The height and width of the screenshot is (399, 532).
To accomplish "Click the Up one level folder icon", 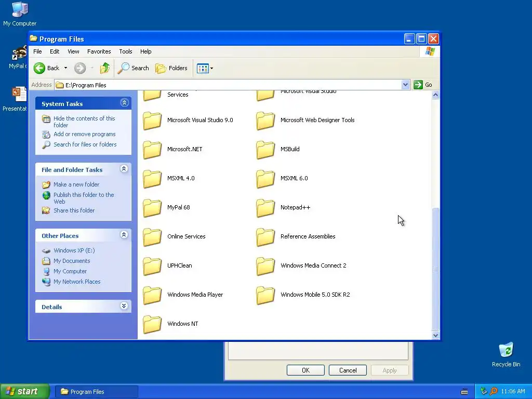I will [x=105, y=68].
